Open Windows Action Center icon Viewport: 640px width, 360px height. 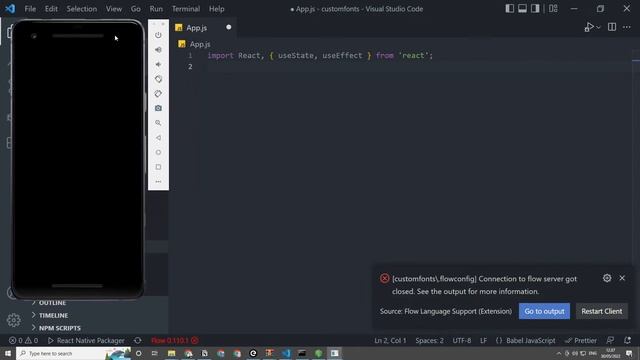pyautogui.click(x=629, y=353)
